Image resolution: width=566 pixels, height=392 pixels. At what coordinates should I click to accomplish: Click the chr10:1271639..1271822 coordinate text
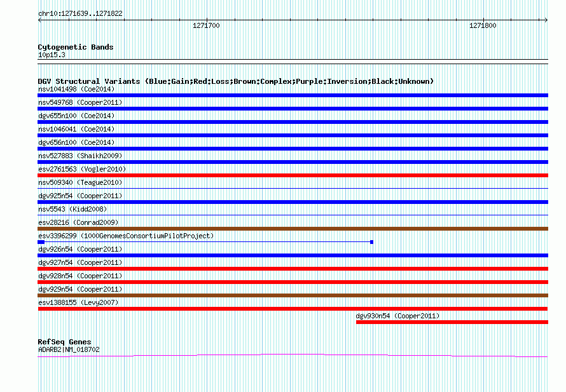coord(80,14)
